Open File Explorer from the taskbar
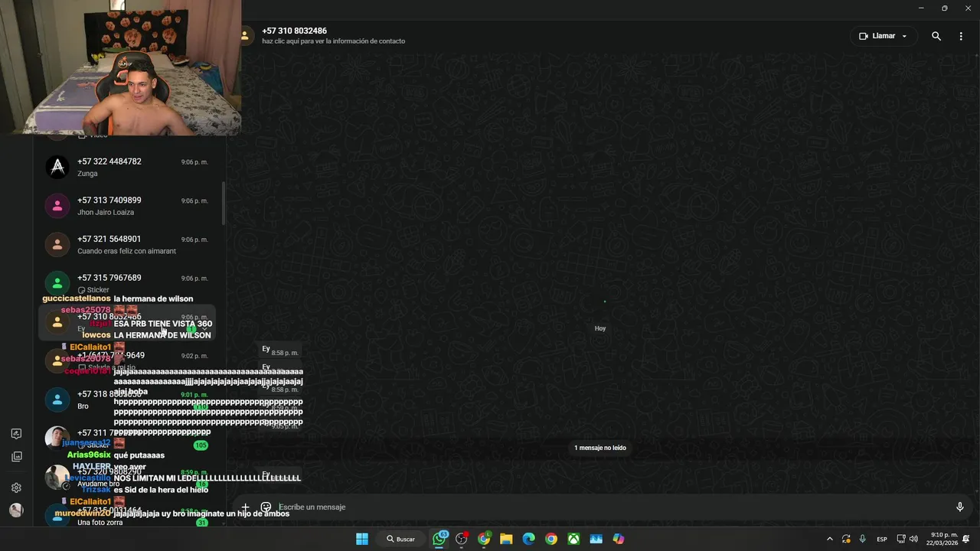Image resolution: width=980 pixels, height=551 pixels. (506, 539)
